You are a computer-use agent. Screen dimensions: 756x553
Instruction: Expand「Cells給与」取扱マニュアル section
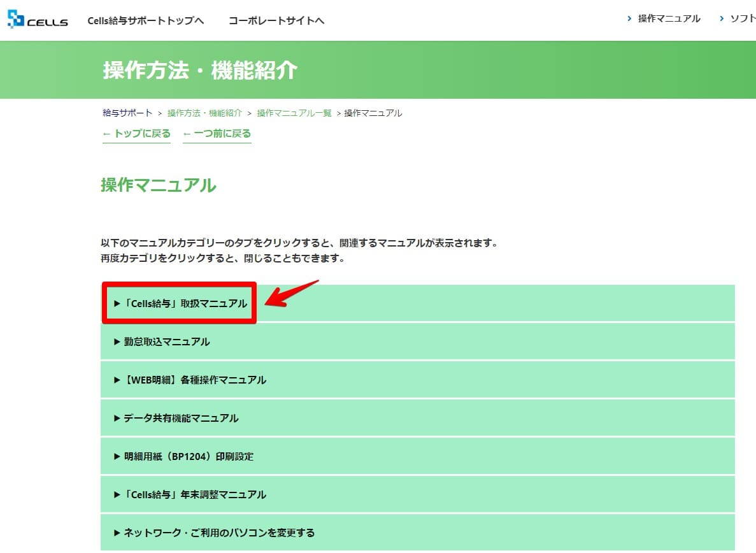point(180,304)
